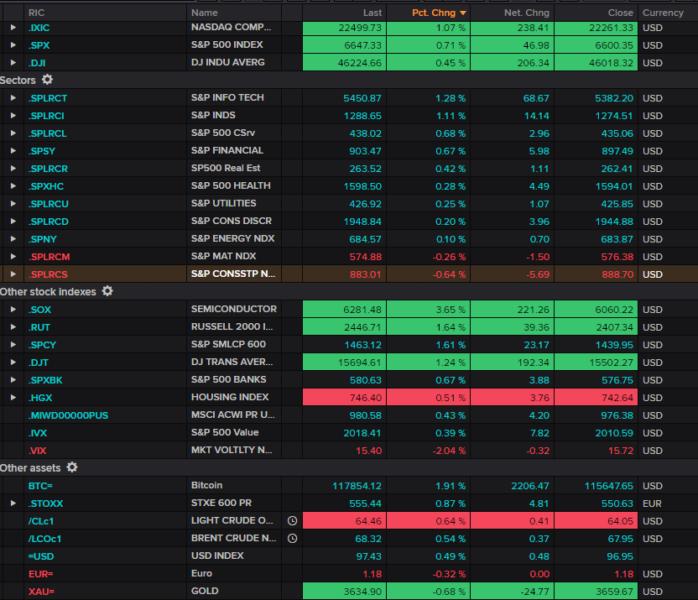Expand the .DJI row

tap(13, 63)
